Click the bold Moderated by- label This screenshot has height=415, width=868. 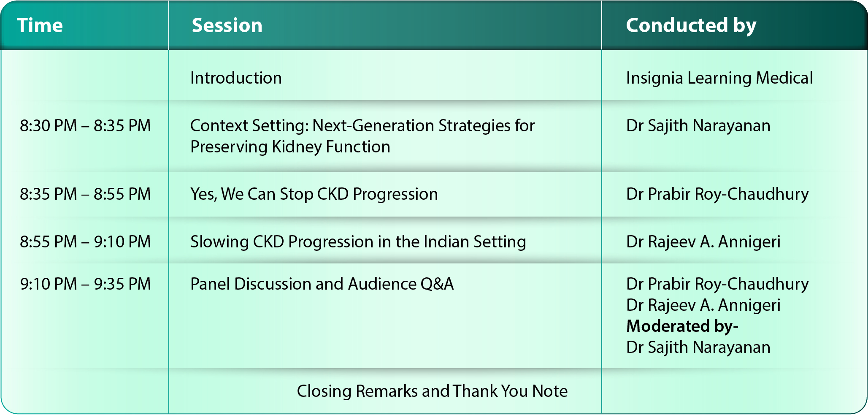coord(682,326)
